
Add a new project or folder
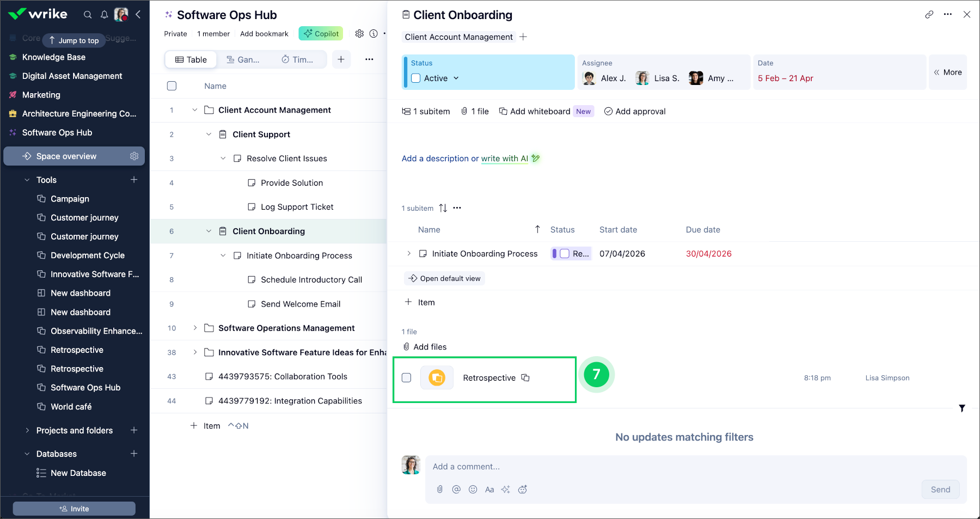134,430
